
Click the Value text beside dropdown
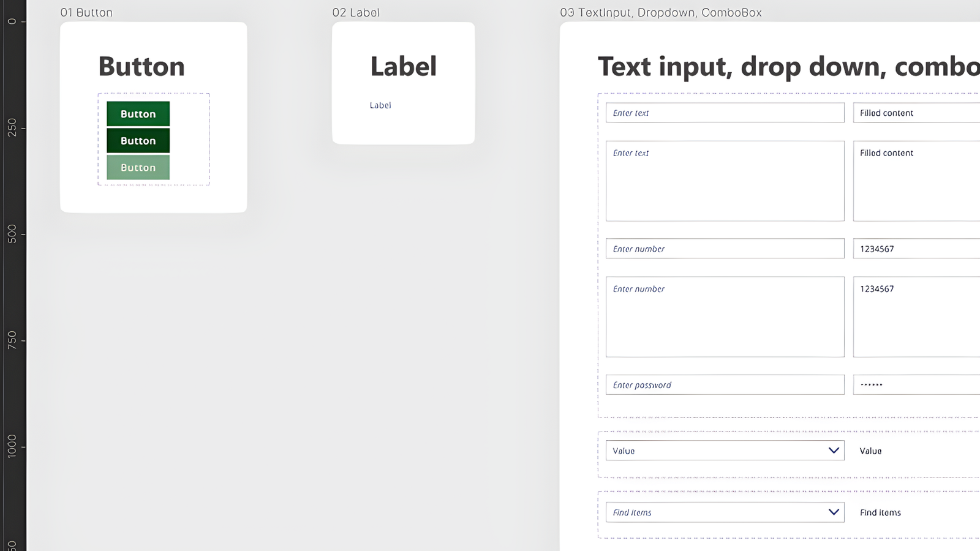coord(870,451)
